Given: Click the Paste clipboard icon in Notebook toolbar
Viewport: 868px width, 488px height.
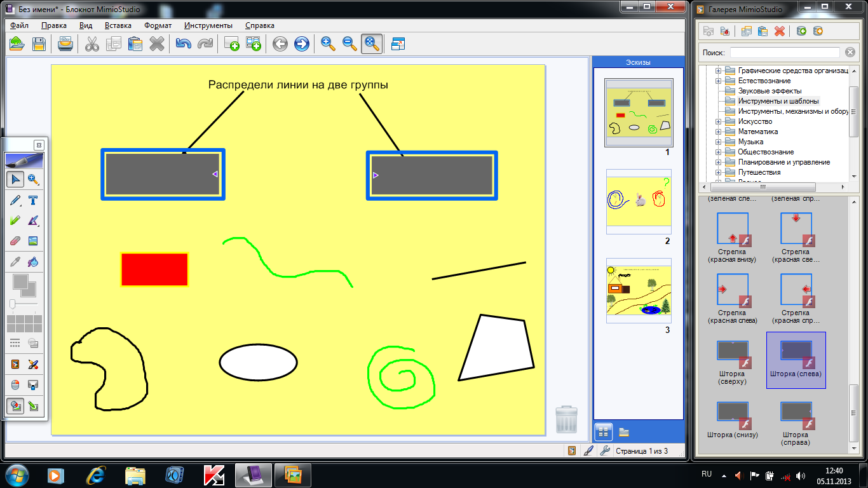Looking at the screenshot, I should [135, 44].
